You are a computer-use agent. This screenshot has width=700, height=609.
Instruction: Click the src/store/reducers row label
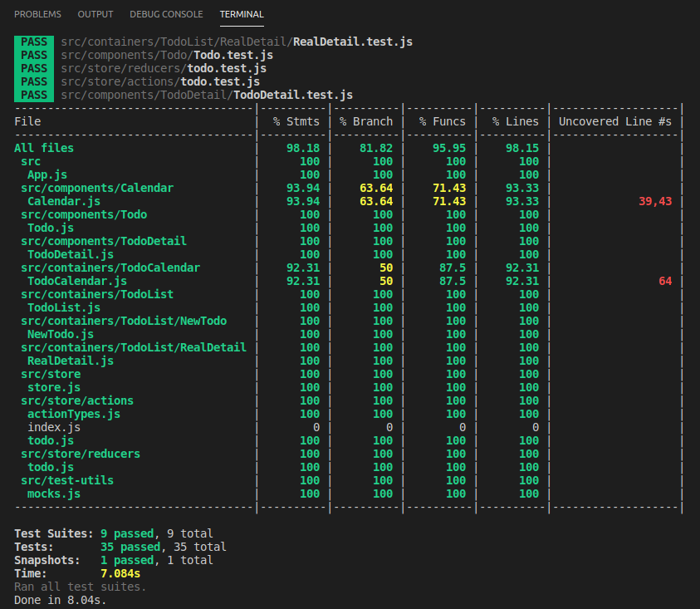pyautogui.click(x=81, y=454)
